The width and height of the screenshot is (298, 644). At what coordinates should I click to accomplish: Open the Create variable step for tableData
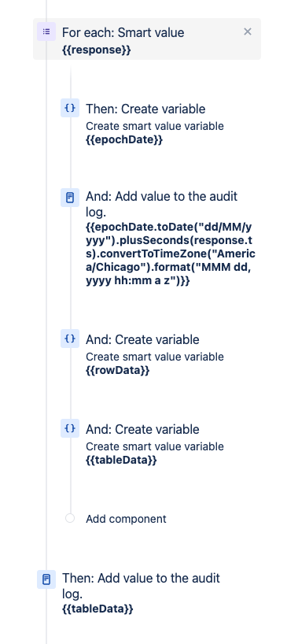[142, 429]
